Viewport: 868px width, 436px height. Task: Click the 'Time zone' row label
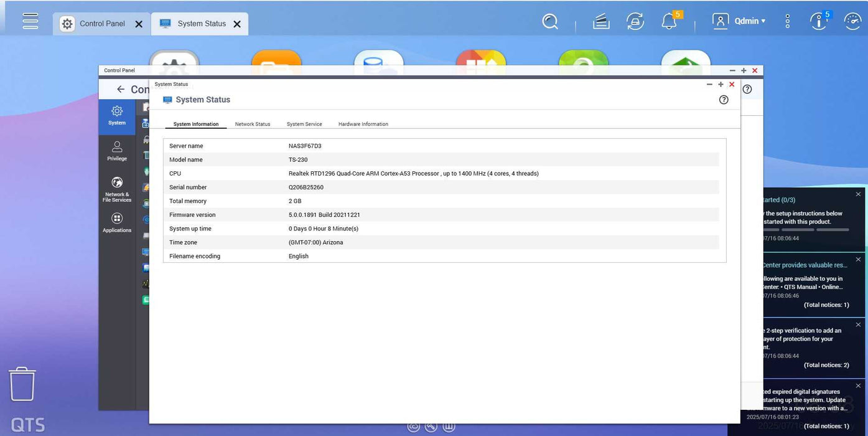point(183,242)
